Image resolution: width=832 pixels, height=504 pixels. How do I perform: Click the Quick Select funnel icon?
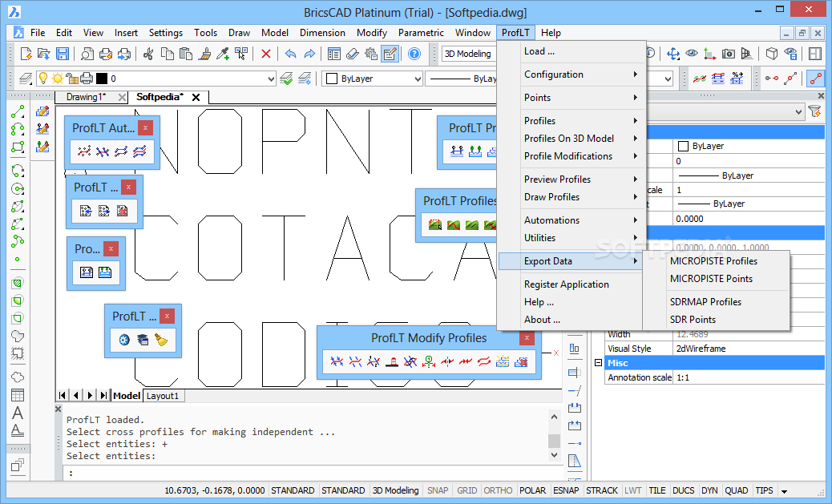click(814, 111)
